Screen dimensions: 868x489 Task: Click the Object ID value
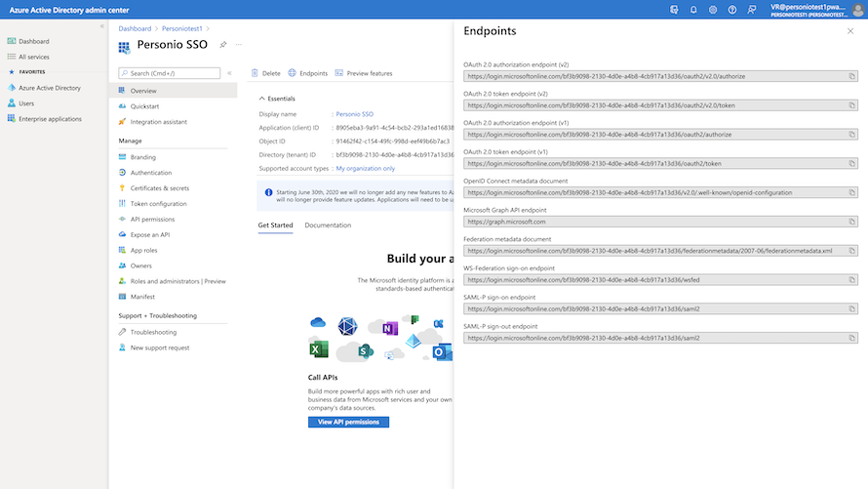[x=392, y=142]
